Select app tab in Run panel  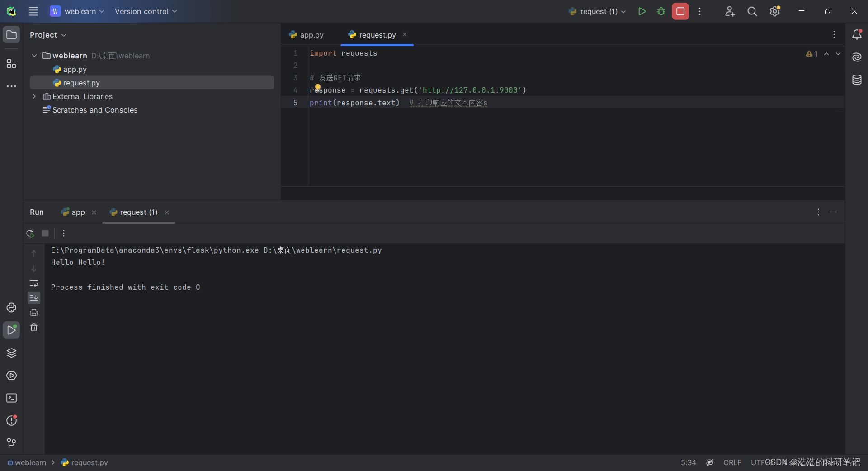[x=73, y=212]
